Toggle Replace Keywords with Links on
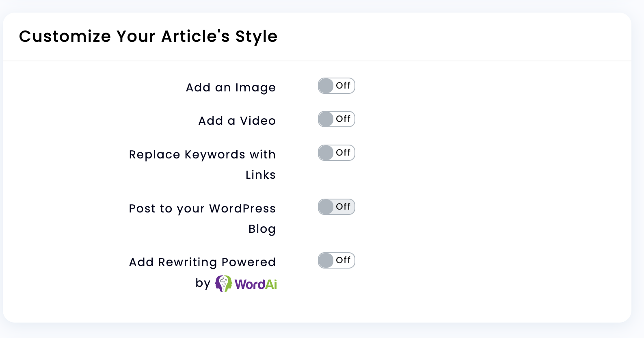The image size is (644, 338). [337, 153]
